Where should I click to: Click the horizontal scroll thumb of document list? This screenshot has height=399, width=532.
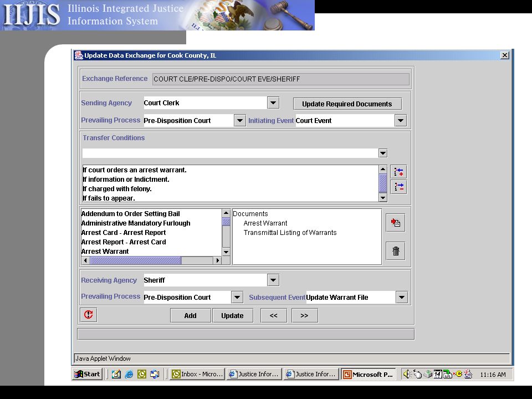point(136,260)
